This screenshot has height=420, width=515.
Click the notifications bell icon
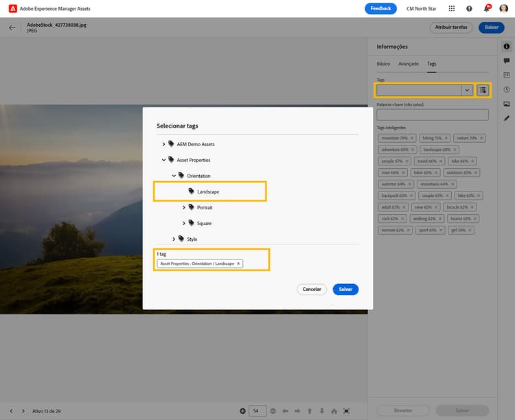point(487,9)
